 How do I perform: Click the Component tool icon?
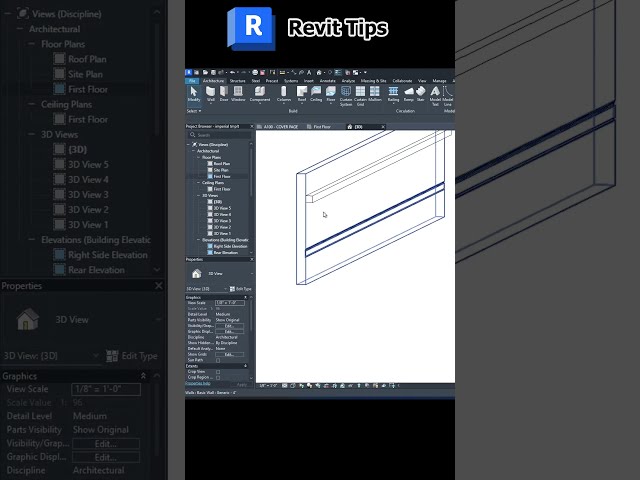pyautogui.click(x=260, y=94)
